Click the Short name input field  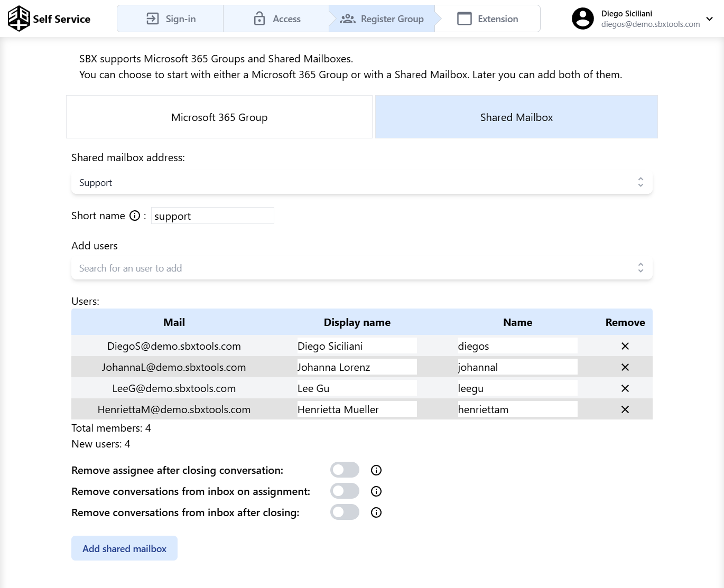[x=212, y=216]
